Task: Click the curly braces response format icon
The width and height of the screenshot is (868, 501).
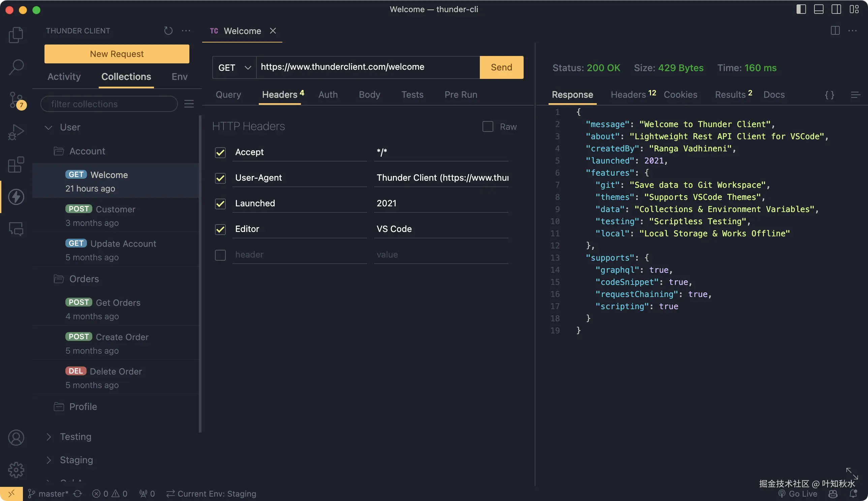Action: pyautogui.click(x=830, y=95)
